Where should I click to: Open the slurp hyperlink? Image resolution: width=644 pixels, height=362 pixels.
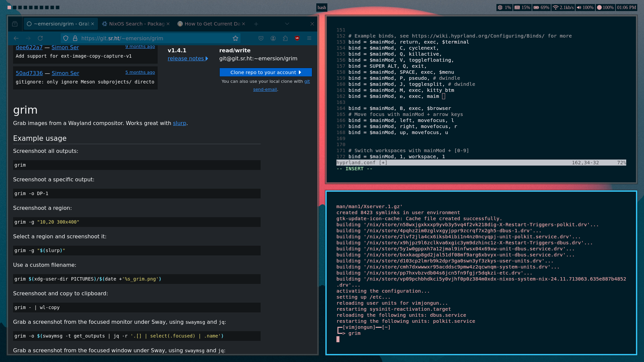179,123
